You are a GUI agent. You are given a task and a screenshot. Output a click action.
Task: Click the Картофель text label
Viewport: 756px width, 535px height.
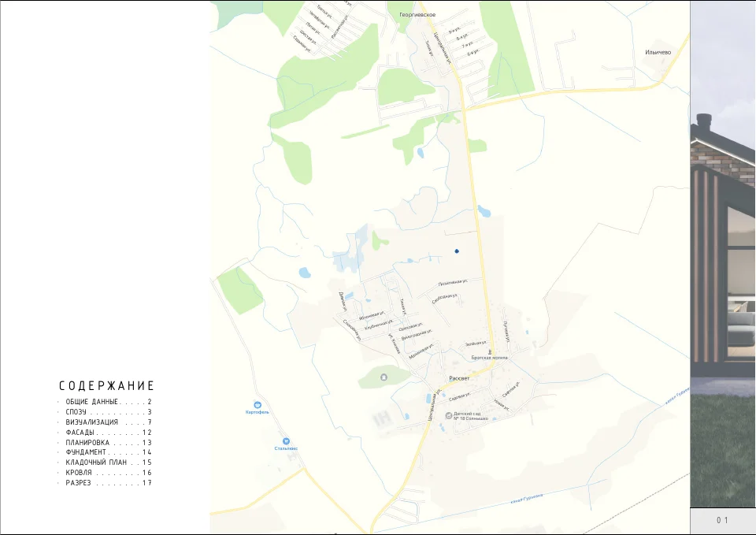257,412
